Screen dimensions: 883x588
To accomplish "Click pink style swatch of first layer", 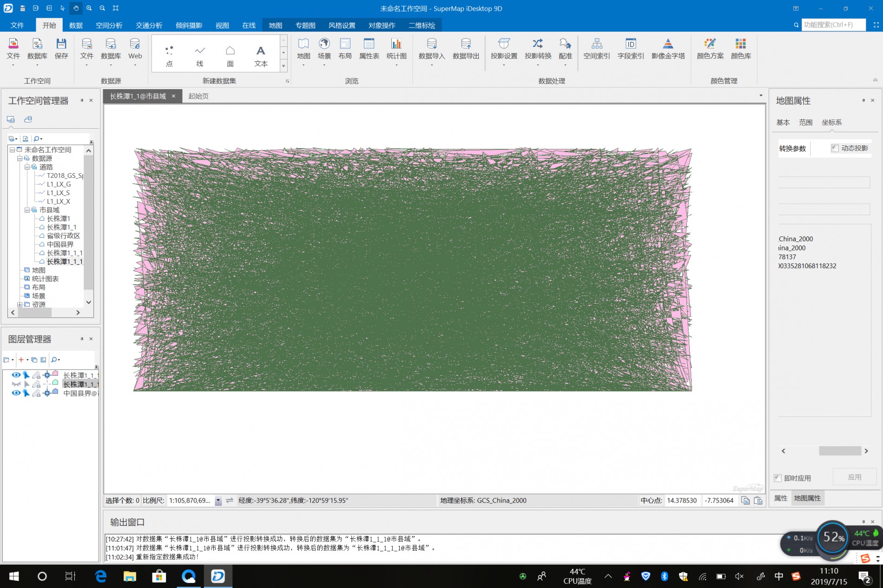I will 55,373.
